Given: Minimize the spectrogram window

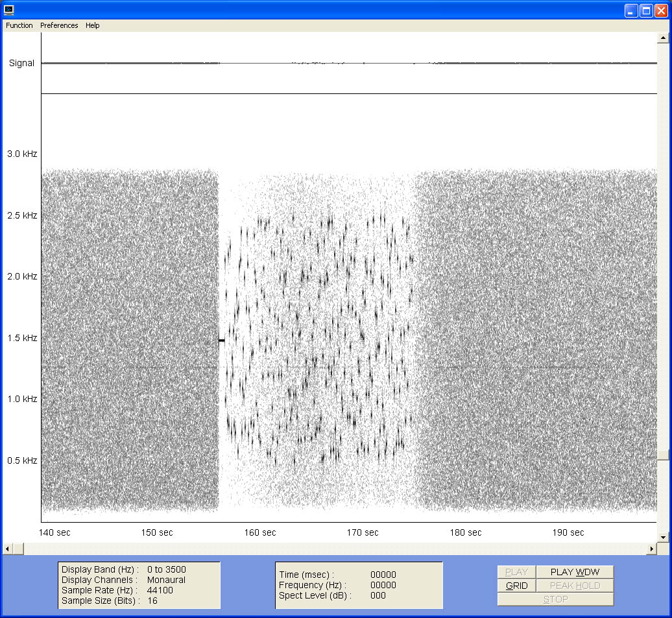Looking at the screenshot, I should 631,10.
